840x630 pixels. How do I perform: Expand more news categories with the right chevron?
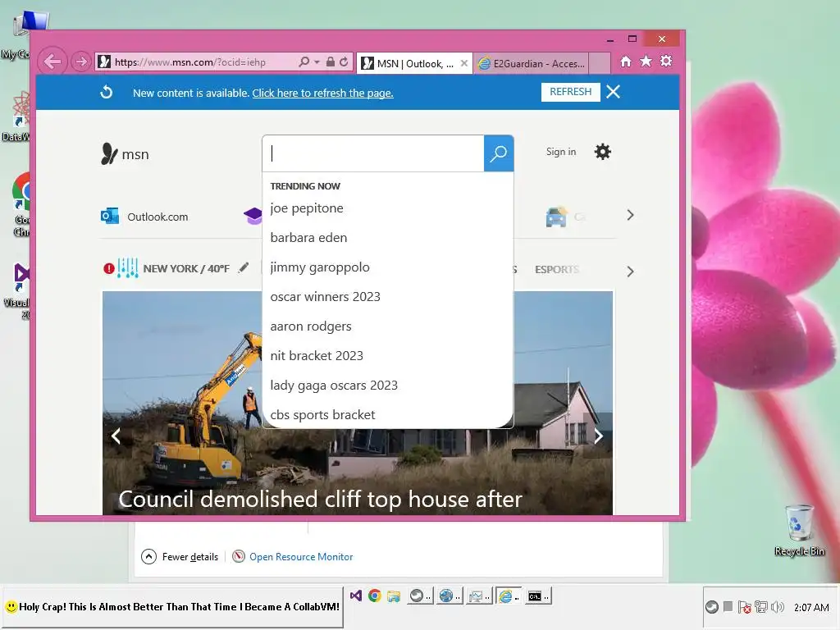tap(630, 272)
